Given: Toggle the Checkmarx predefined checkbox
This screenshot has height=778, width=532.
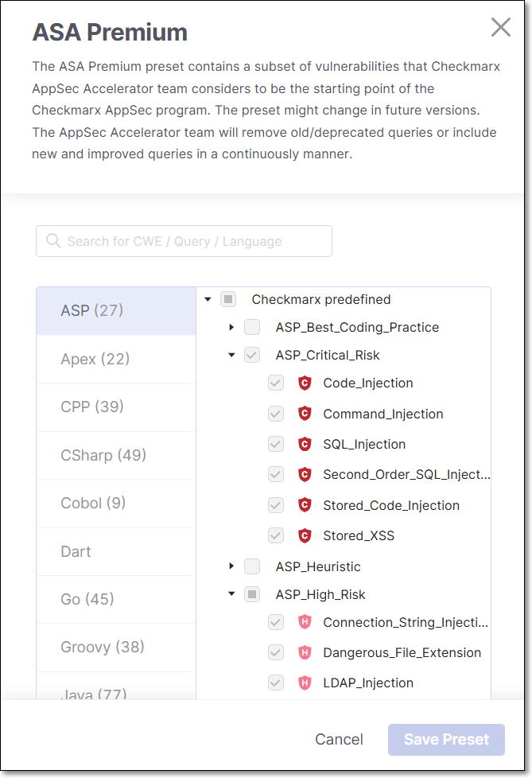Looking at the screenshot, I should (x=228, y=300).
